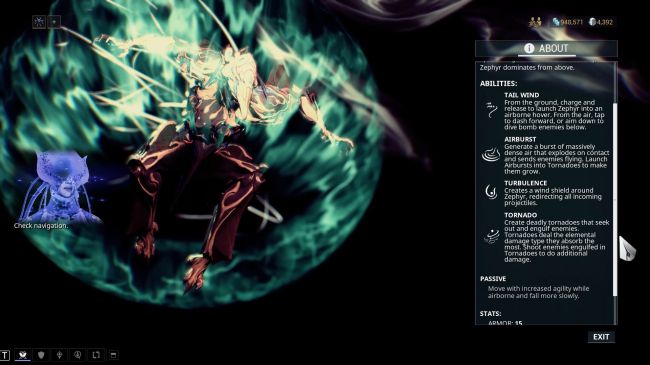Toggle chat window resize brackets icon

click(x=96, y=355)
